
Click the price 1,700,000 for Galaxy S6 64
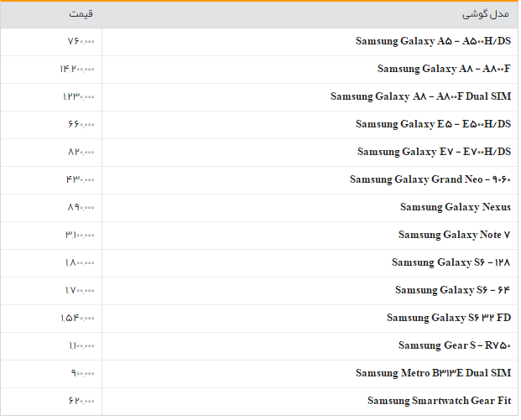80,291
